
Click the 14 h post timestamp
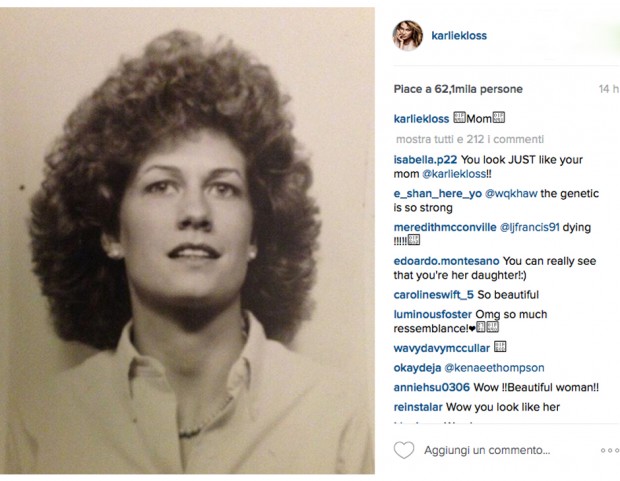pyautogui.click(x=609, y=89)
